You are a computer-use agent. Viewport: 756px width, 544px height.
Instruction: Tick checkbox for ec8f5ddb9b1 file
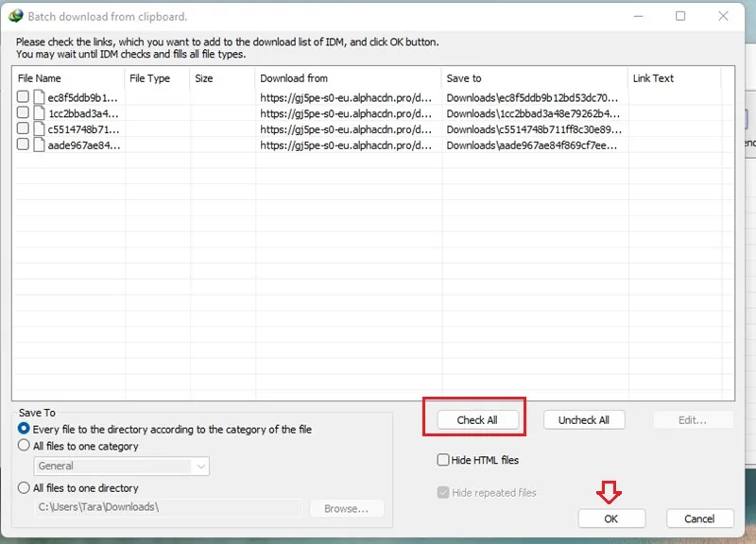tap(23, 96)
